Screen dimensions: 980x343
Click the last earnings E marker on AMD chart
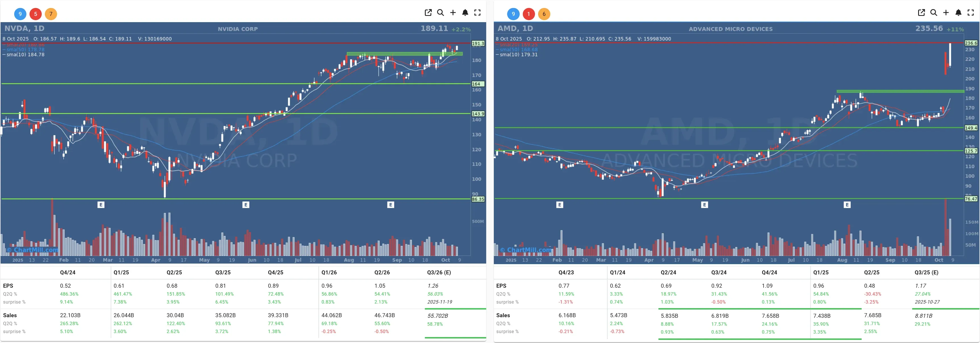(847, 205)
